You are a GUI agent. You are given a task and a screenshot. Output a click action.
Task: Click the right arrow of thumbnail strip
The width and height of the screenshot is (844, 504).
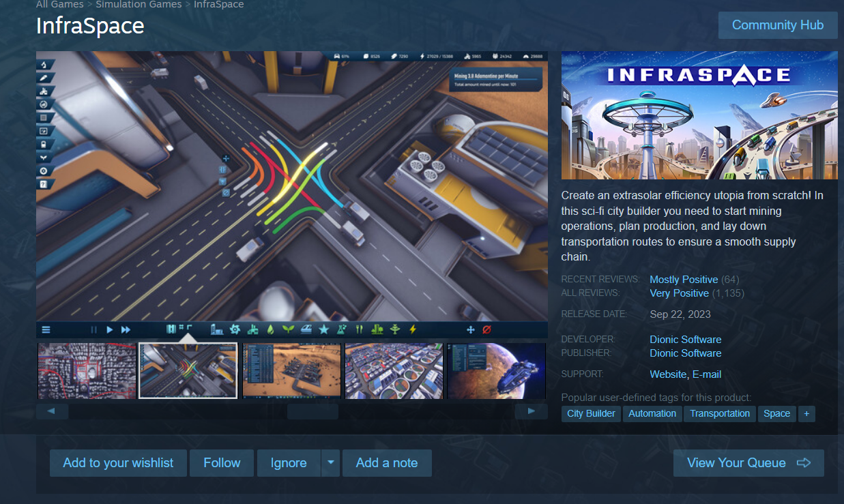click(x=532, y=411)
